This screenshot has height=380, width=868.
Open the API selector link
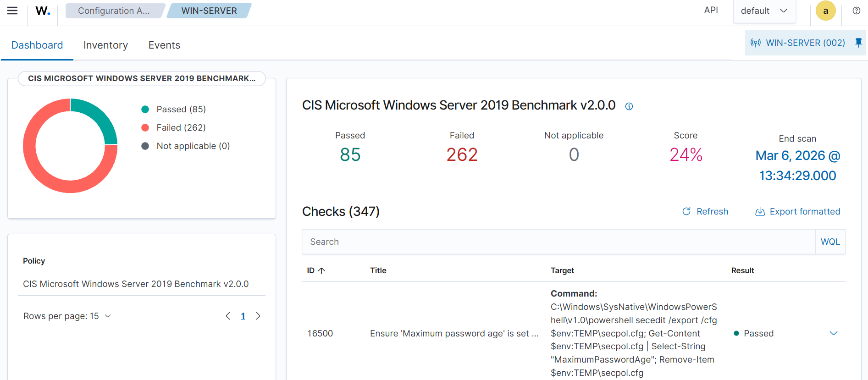tap(711, 10)
